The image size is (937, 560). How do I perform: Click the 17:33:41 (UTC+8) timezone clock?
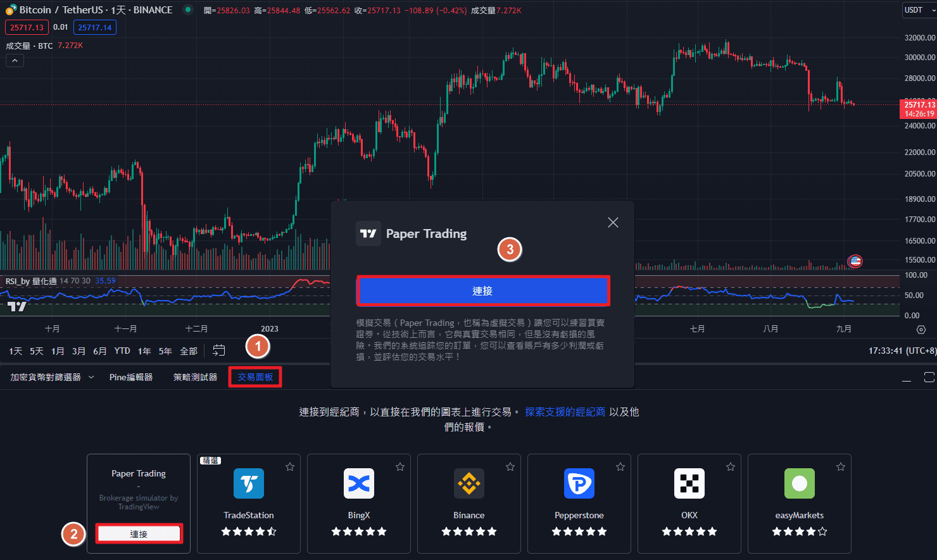[902, 351]
